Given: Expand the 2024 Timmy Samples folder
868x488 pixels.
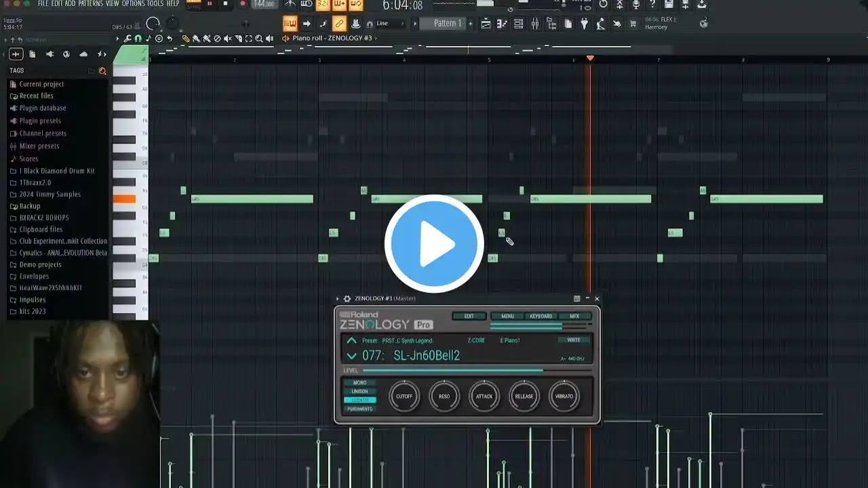Looking at the screenshot, I should coord(50,194).
